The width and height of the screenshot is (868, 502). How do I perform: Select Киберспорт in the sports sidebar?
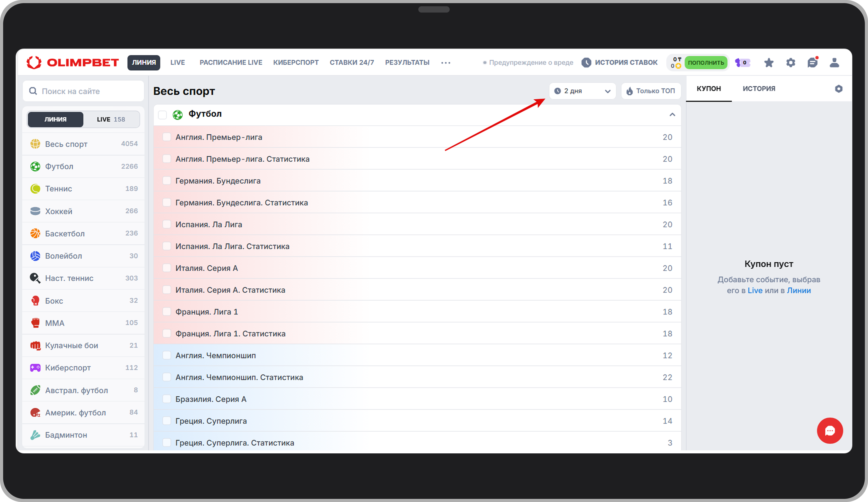pos(68,368)
